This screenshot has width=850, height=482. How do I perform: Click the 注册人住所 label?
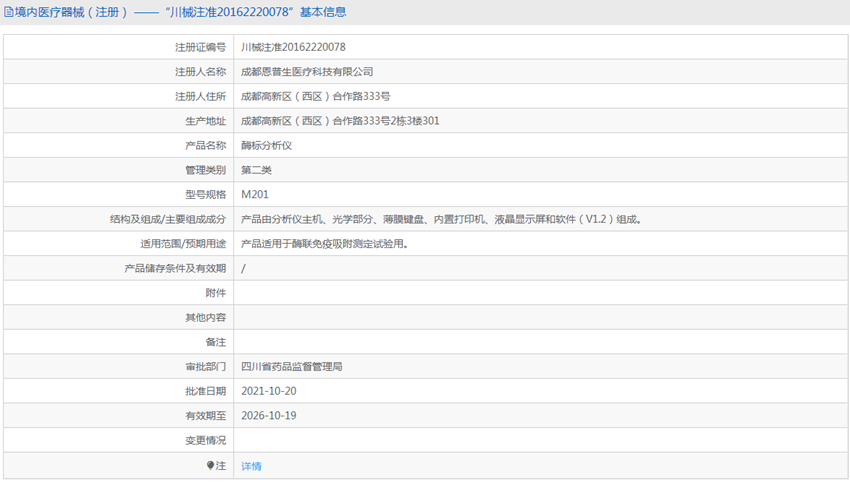pos(200,97)
